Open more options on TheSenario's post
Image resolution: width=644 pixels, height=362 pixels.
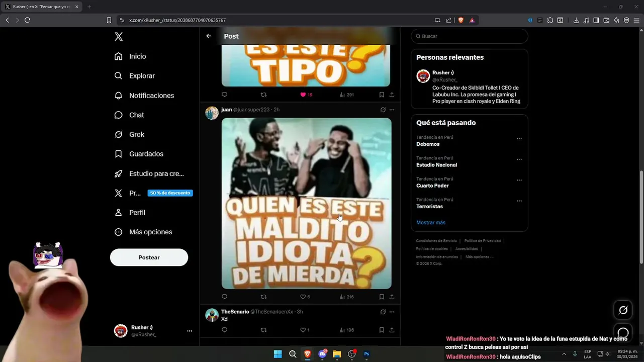[x=392, y=312]
